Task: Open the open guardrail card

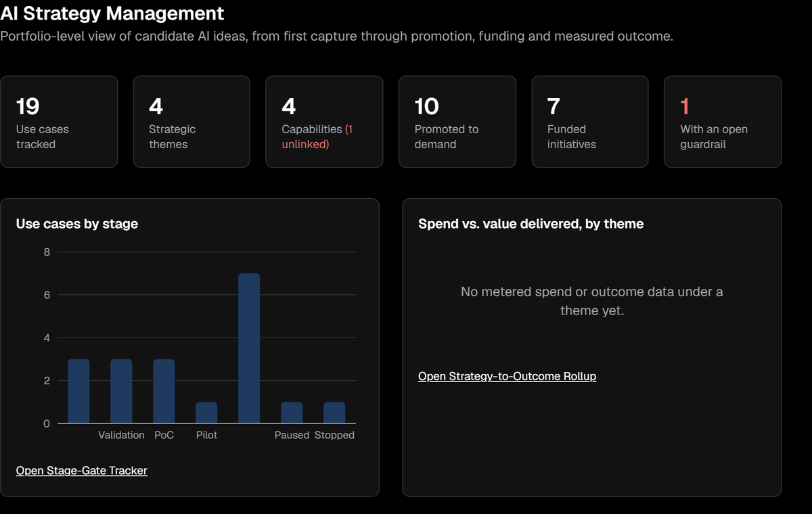Action: click(x=723, y=122)
